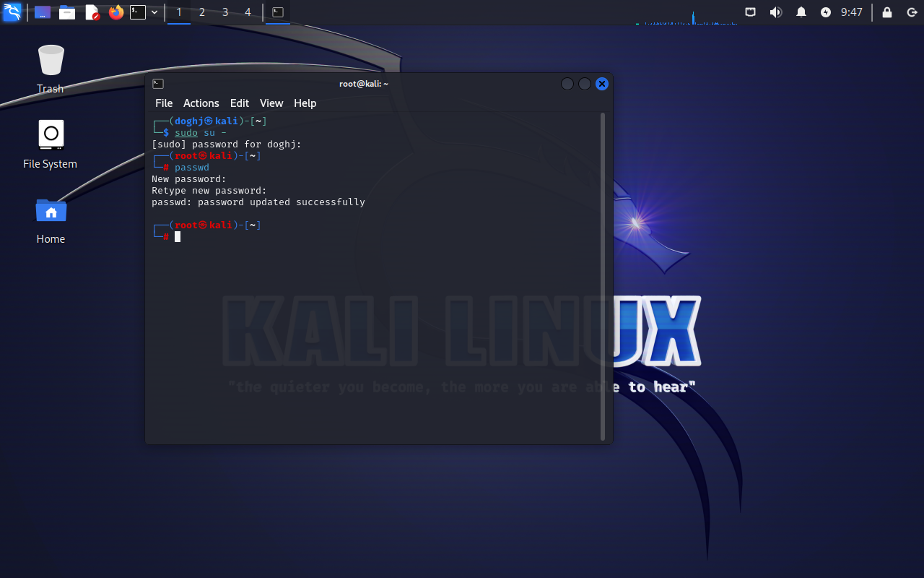Launch the text editor panel icon
This screenshot has height=578, width=924.
pyautogui.click(x=92, y=12)
